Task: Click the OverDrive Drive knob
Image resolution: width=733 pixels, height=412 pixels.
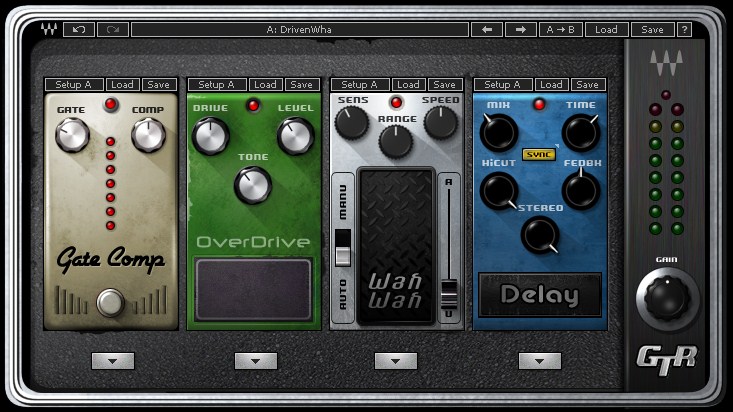Action: pyautogui.click(x=210, y=136)
